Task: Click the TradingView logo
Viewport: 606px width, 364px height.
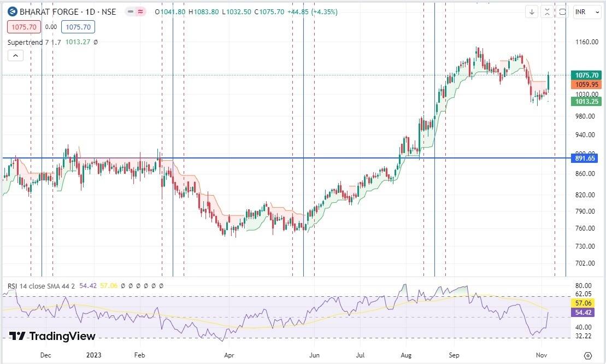Action: [x=52, y=336]
